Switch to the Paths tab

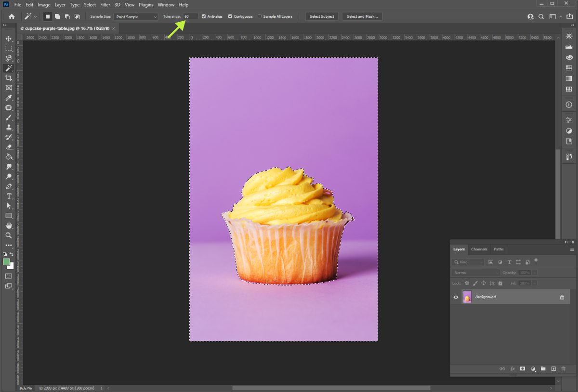click(x=499, y=249)
